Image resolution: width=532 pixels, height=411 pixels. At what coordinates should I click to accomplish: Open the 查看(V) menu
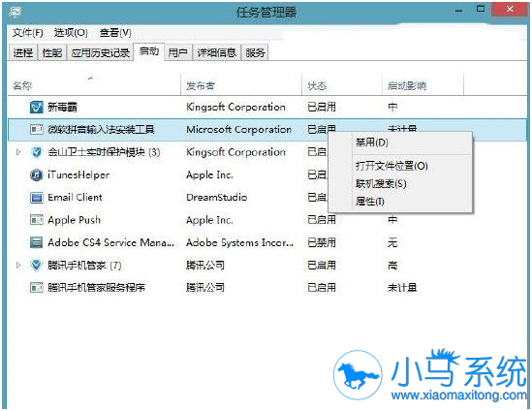[x=115, y=33]
